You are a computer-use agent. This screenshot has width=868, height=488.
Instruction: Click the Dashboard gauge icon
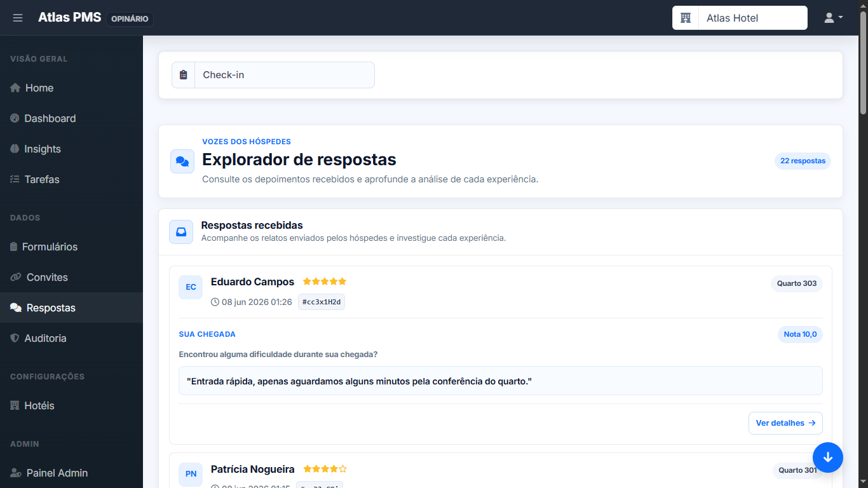tap(15, 118)
